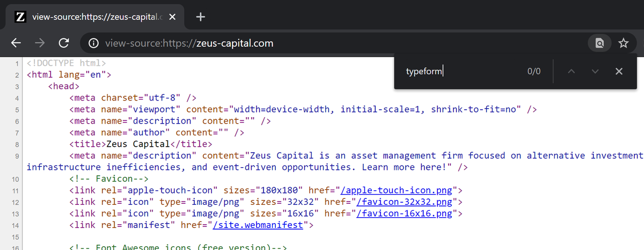Select the view-source:https://zeus-capital tab
Viewport: 644px width, 250px height.
tap(94, 17)
